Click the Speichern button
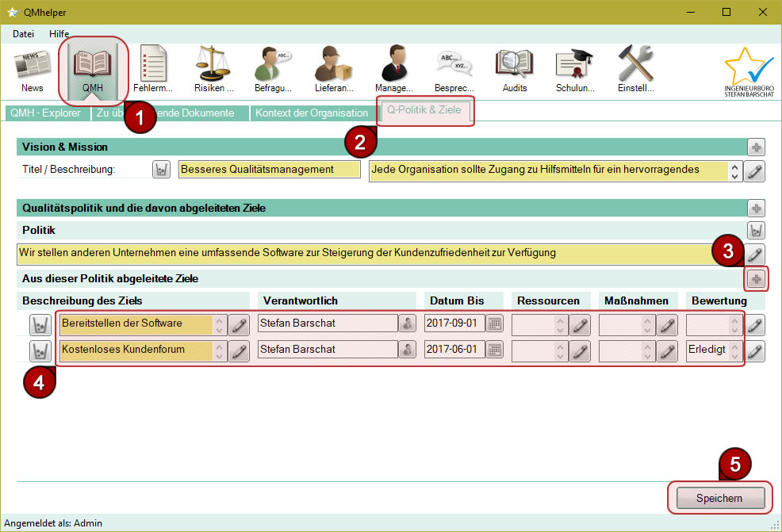This screenshot has height=532, width=782. (x=719, y=498)
